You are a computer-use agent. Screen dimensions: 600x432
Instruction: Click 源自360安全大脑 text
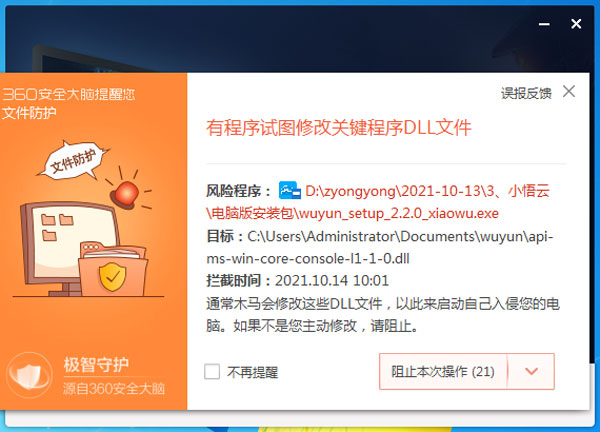pos(114,388)
